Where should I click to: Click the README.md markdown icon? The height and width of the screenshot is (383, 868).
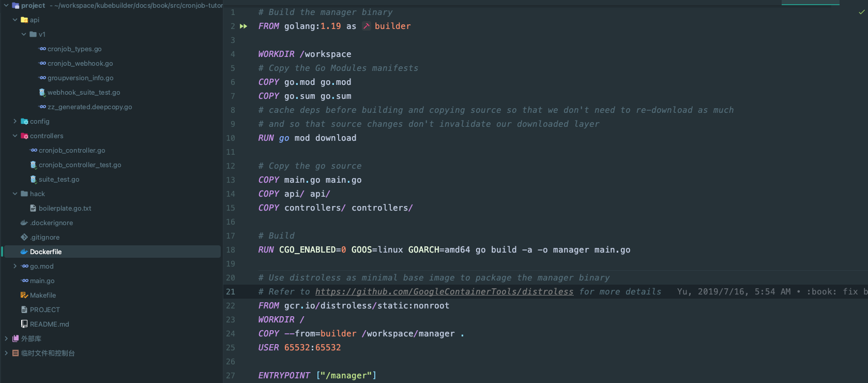pyautogui.click(x=24, y=324)
